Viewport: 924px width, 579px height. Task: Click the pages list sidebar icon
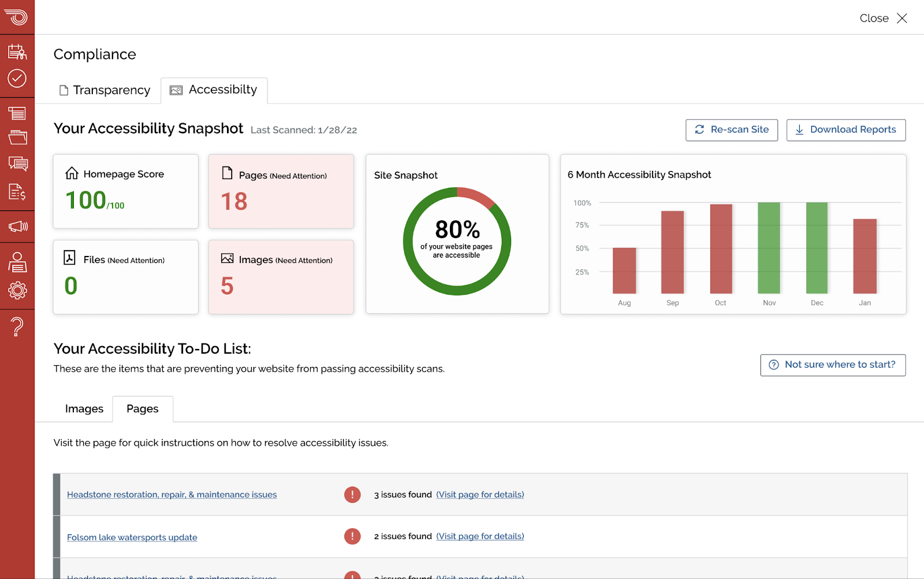coord(17,113)
